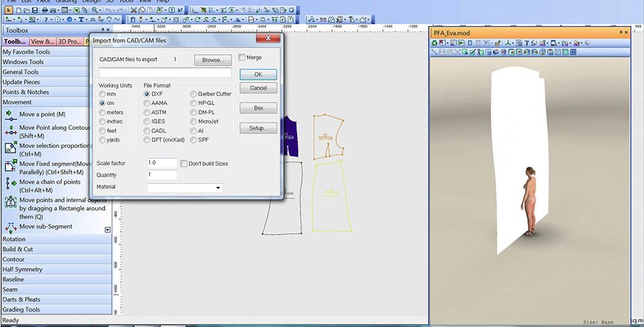The width and height of the screenshot is (644, 327).
Task: Tick the Don't build Sizes checkbox
Action: [183, 163]
